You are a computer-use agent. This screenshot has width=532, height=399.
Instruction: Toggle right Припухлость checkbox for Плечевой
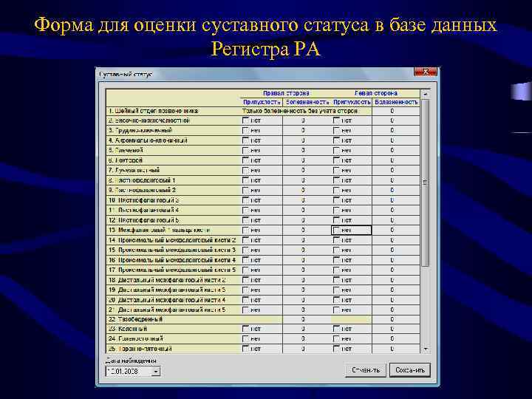tap(245, 150)
